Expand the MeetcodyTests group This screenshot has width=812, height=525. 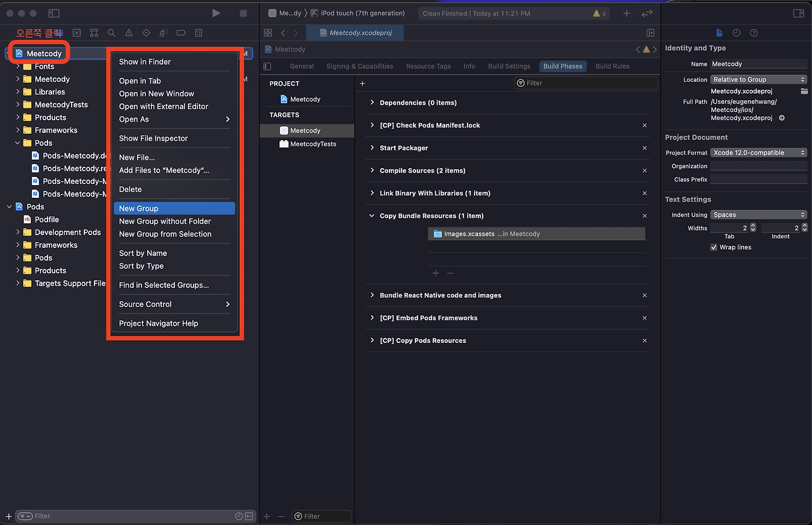18,105
